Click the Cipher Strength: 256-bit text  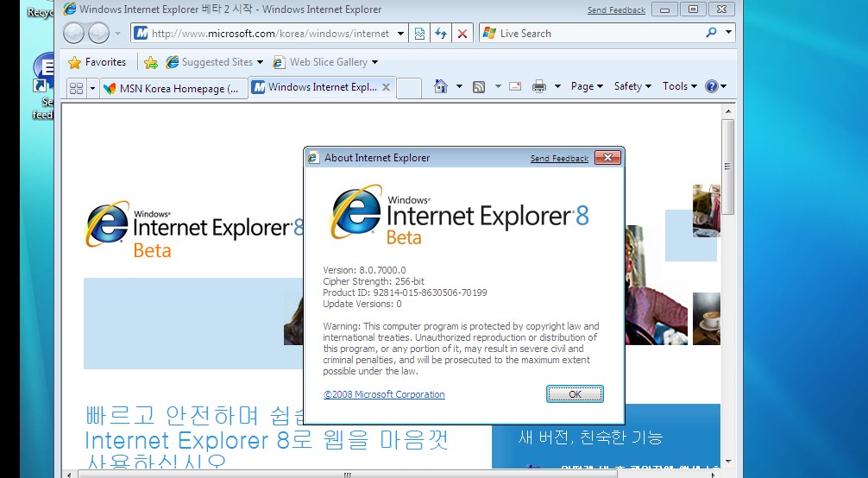pyautogui.click(x=374, y=281)
